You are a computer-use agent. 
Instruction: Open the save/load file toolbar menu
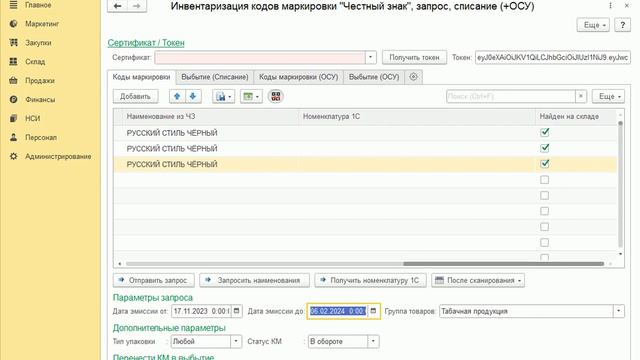[223, 96]
